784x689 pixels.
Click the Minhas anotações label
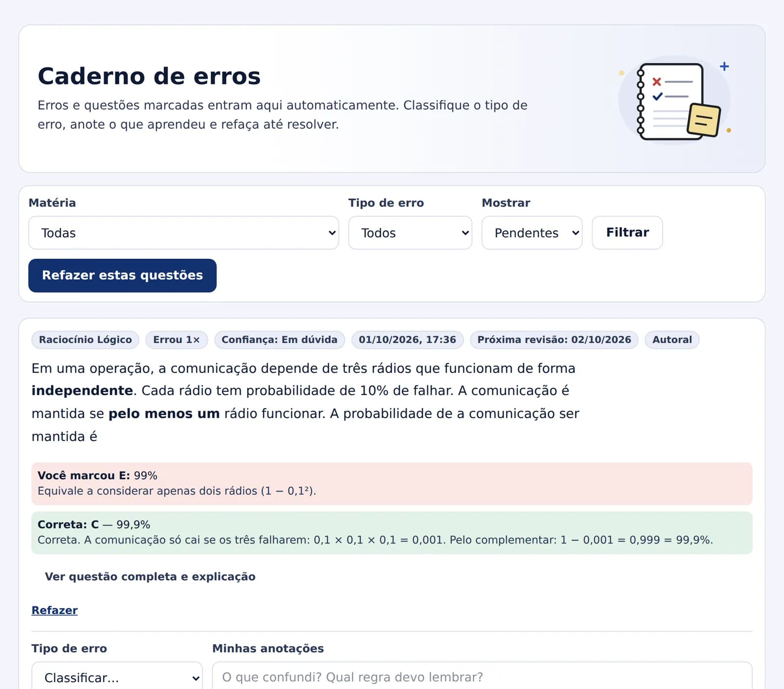click(x=268, y=648)
